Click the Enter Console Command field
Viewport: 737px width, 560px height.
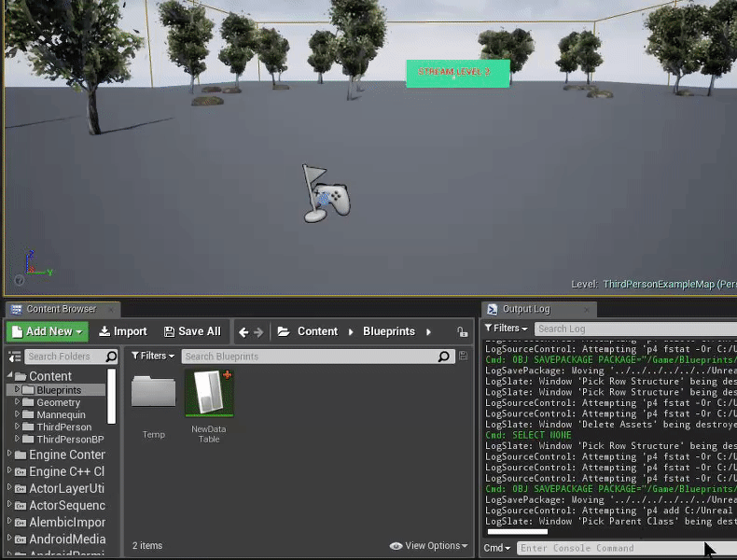tap(627, 548)
